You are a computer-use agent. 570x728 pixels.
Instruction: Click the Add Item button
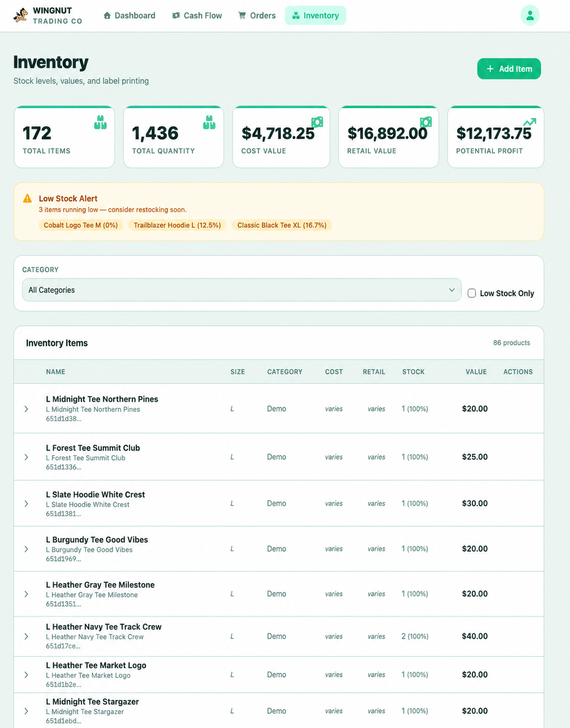509,69
